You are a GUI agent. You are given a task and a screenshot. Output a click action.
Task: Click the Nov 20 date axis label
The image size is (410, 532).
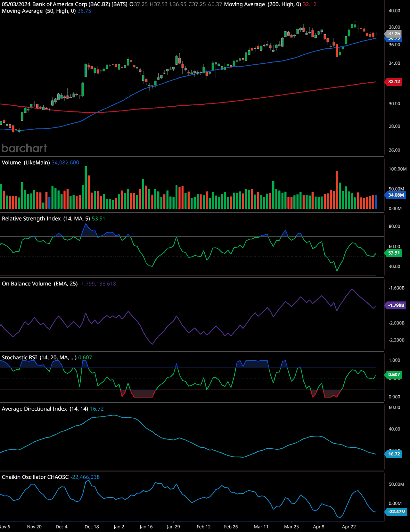coord(34,527)
